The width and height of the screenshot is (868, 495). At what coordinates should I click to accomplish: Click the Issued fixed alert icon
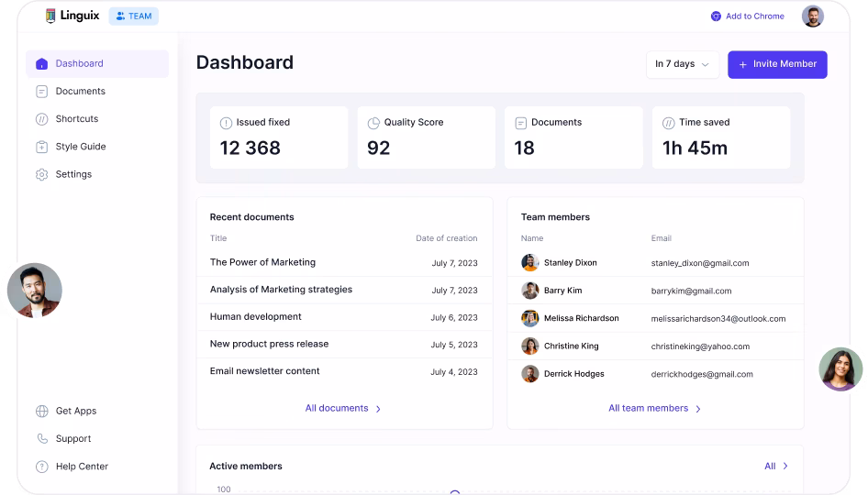click(x=226, y=123)
